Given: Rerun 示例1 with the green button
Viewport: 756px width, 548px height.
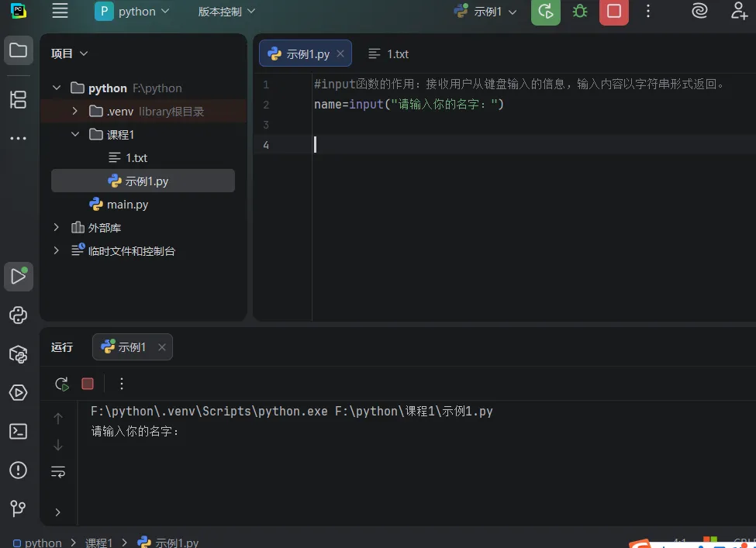Looking at the screenshot, I should click(x=545, y=11).
